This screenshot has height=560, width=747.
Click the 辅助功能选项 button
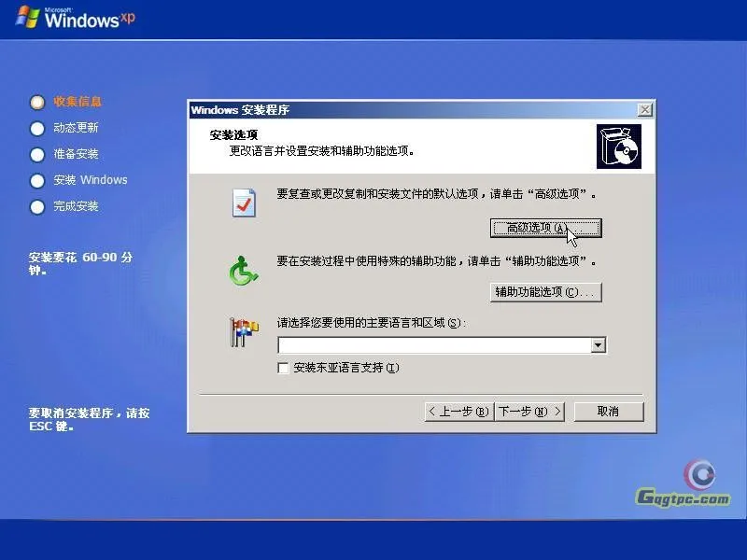pos(545,292)
